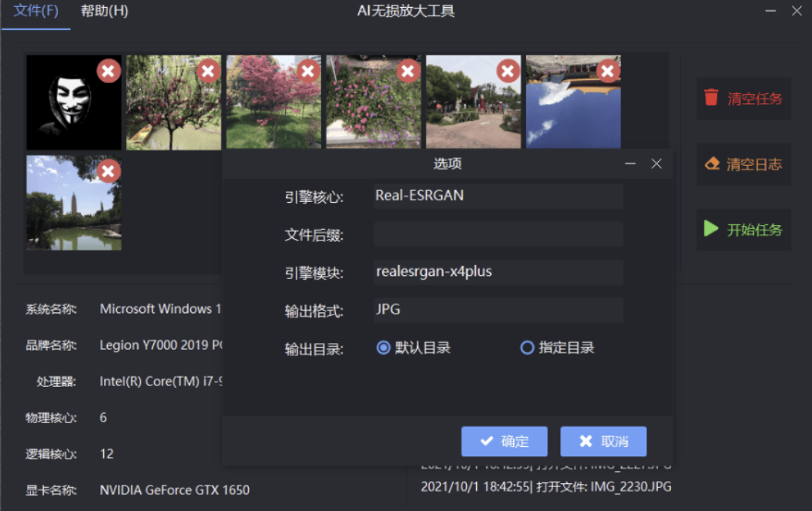Cancel the options dialog via 取消
This screenshot has width=812, height=511.
click(602, 441)
